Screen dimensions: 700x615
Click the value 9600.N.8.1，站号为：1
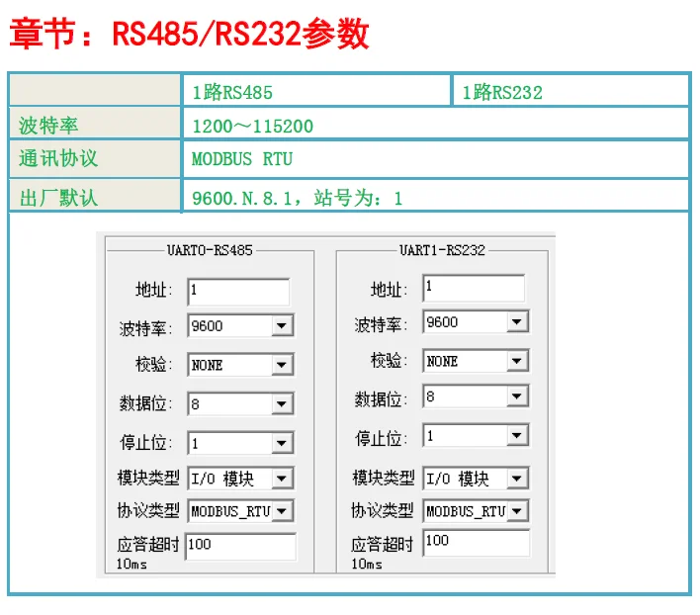(x=298, y=198)
